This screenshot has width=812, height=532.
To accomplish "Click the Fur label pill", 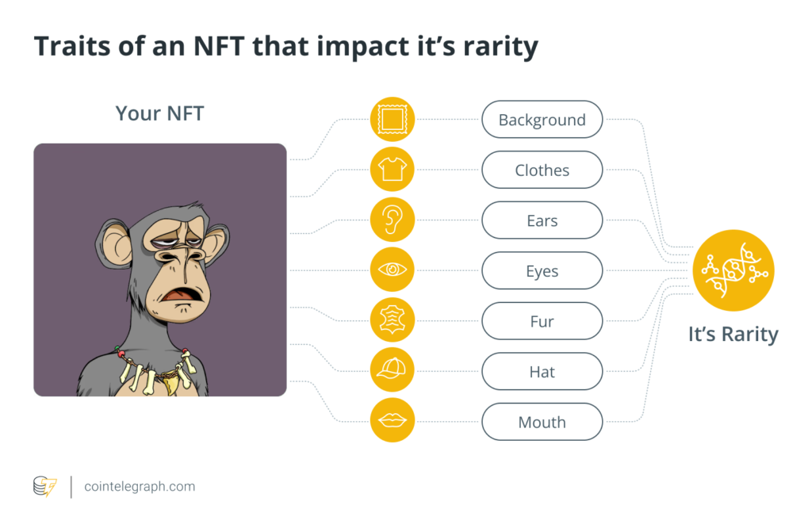I will [542, 321].
